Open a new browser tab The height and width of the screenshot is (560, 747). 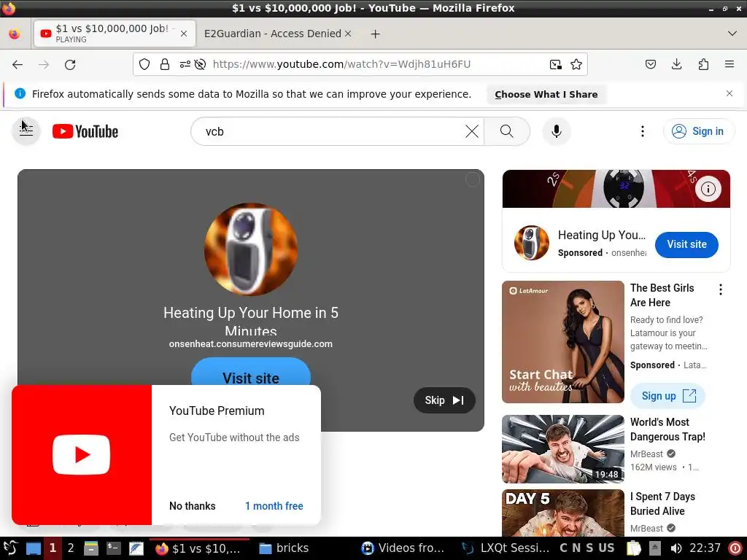(x=376, y=34)
